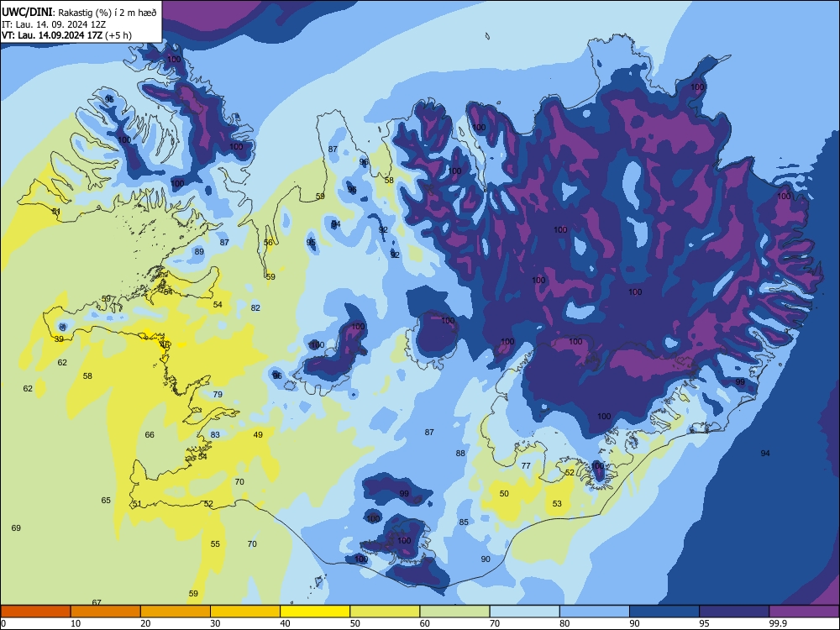The width and height of the screenshot is (840, 630).
Task: Click the "30" legend tick label
Action: (215, 623)
